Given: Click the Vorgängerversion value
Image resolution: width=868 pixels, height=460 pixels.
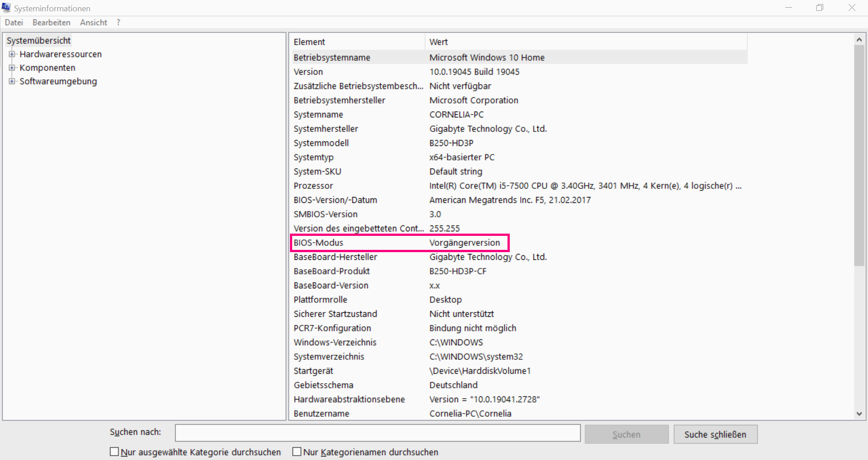Looking at the screenshot, I should click(465, 243).
